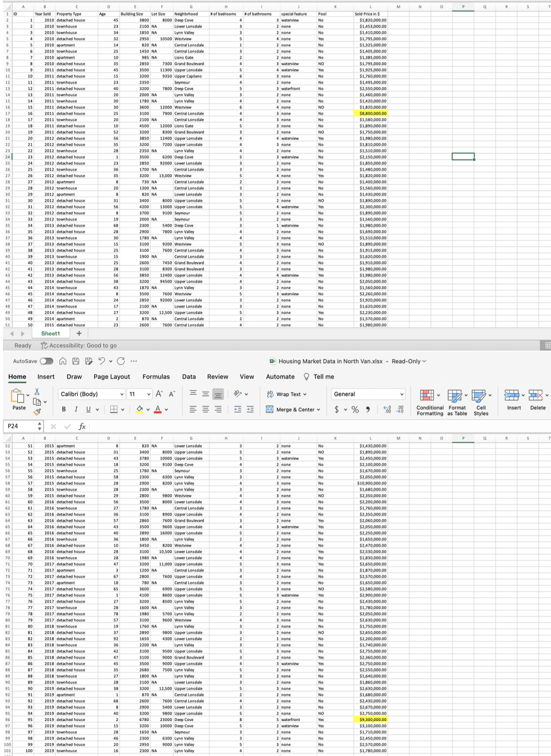Click the Copy icon
This screenshot has height=756, width=551.
click(37, 402)
